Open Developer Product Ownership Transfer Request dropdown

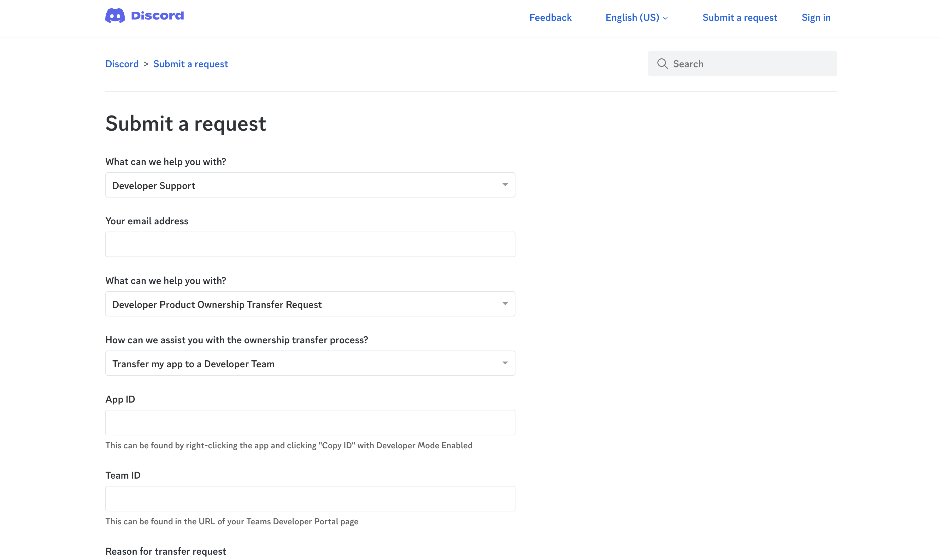click(310, 304)
